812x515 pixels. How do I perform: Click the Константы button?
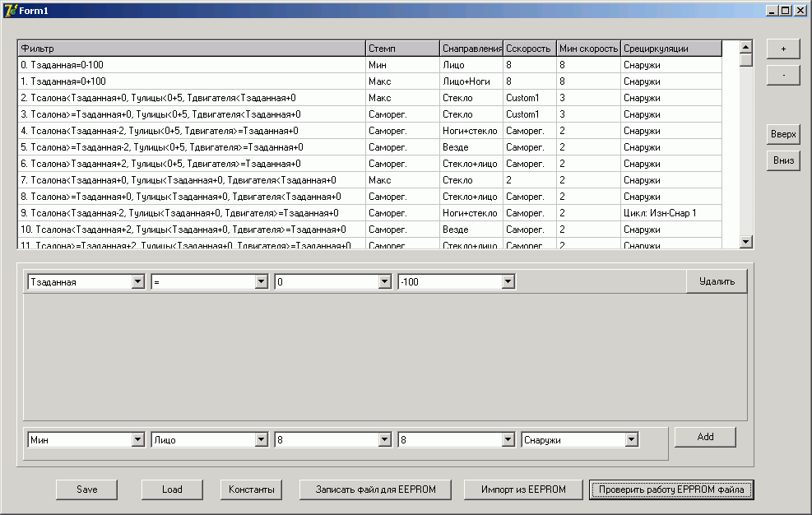tap(251, 489)
